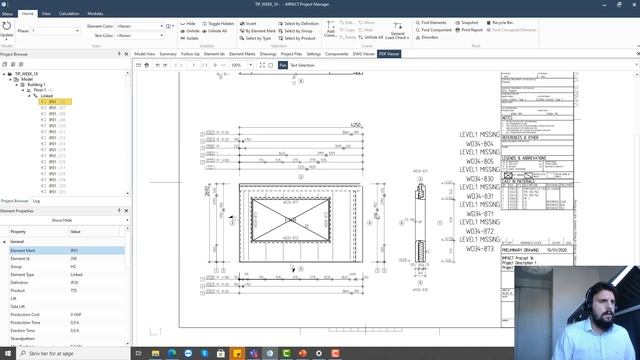Close the Project Browser panel
This screenshot has height=360, width=640.
pos(126,54)
